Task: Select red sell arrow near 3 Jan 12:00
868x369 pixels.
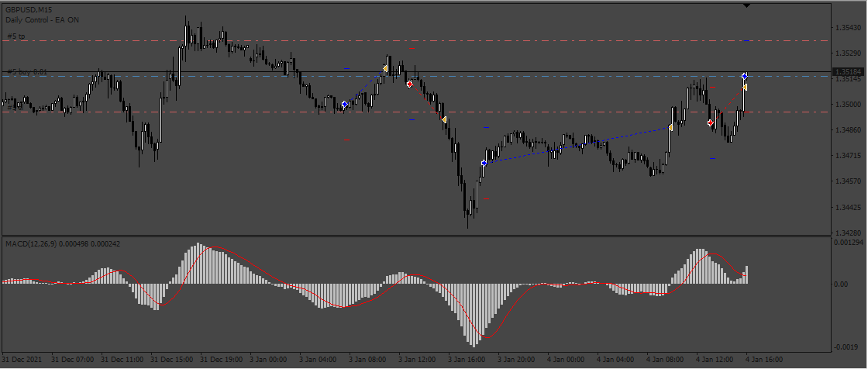Action: click(x=410, y=84)
